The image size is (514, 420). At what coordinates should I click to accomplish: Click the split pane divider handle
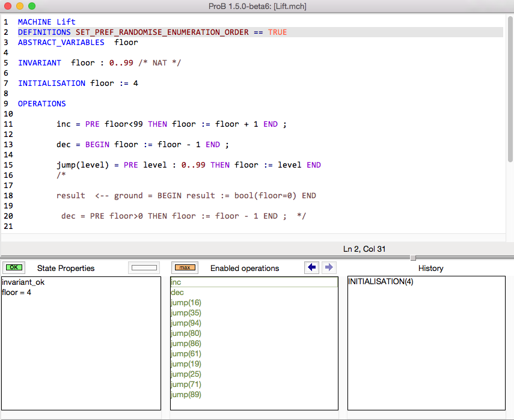tap(412, 258)
